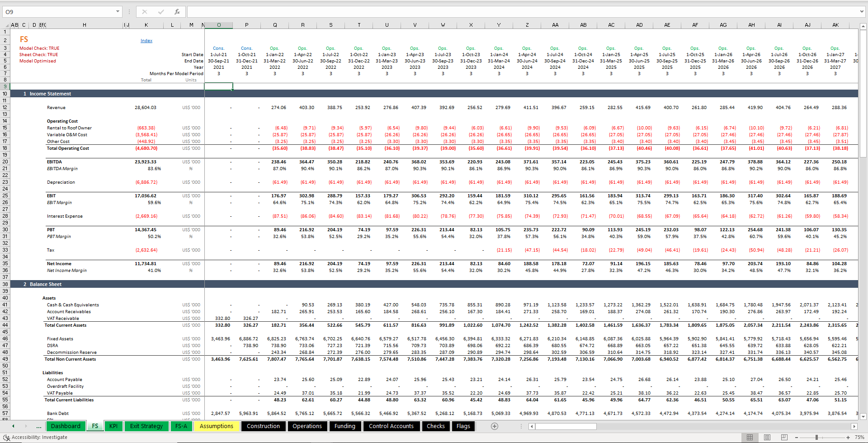868x443 pixels.
Task: Click the vertical scrollbar thumb
Action: [863, 94]
